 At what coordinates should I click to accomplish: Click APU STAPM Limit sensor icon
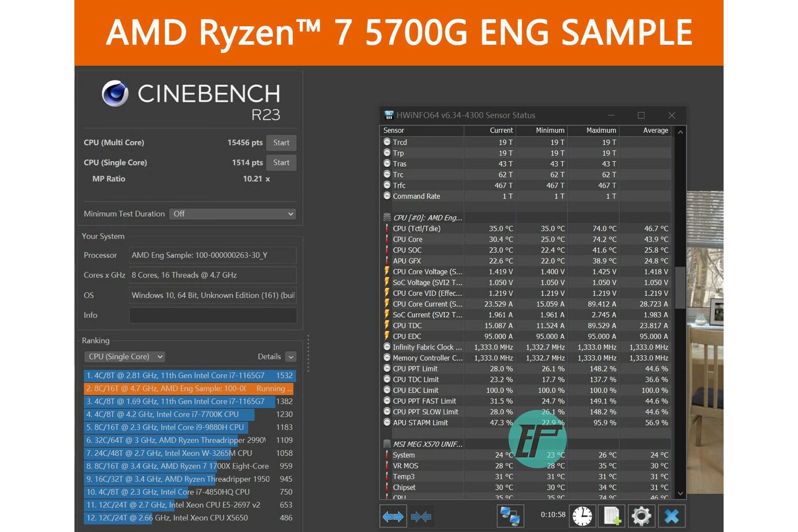coord(387,422)
